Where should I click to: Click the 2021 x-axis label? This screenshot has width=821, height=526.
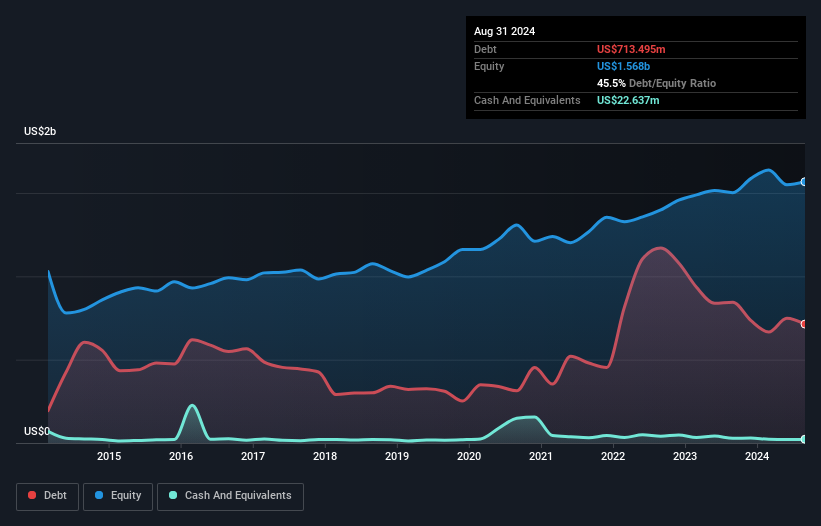tap(541, 456)
